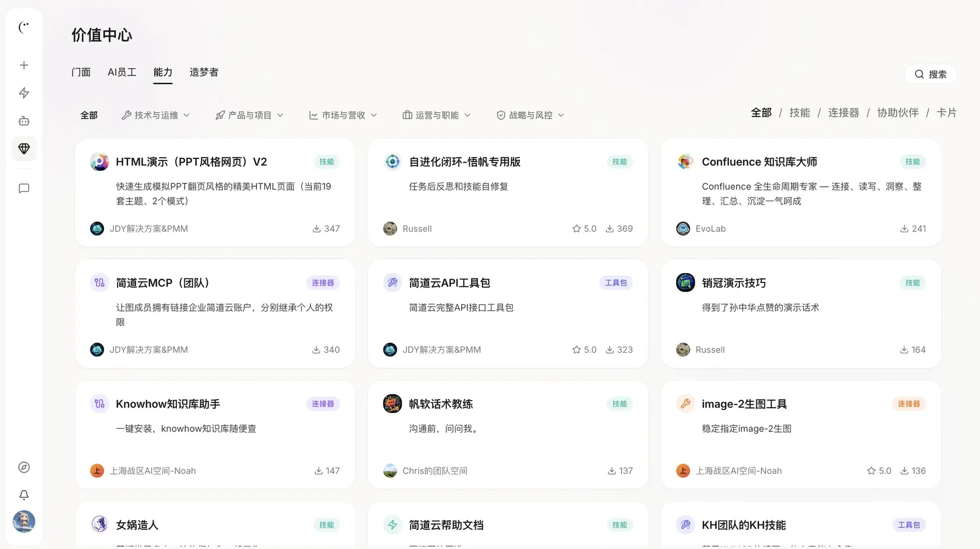The image size is (980, 549).
Task: Click the 销冠演示技巧 card icon
Action: click(x=685, y=283)
